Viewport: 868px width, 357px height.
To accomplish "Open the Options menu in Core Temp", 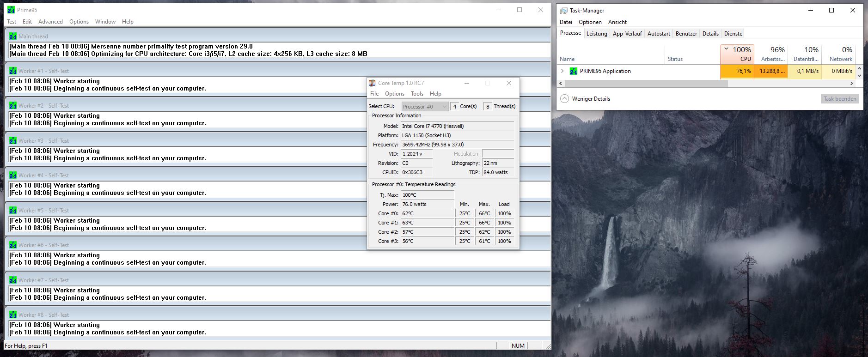I will (x=395, y=94).
